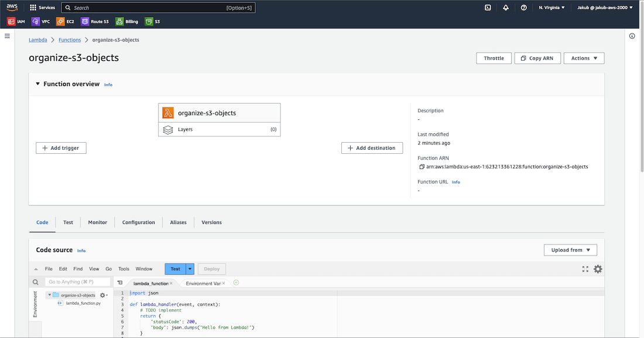Click the AWS console search field
Viewport: 644px width, 338px height.
(158, 8)
